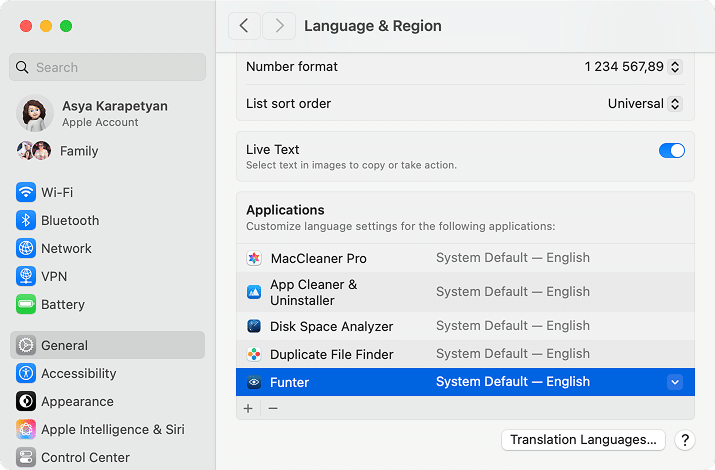The height and width of the screenshot is (470, 715).
Task: Open Accessibility settings pane
Action: click(108, 373)
